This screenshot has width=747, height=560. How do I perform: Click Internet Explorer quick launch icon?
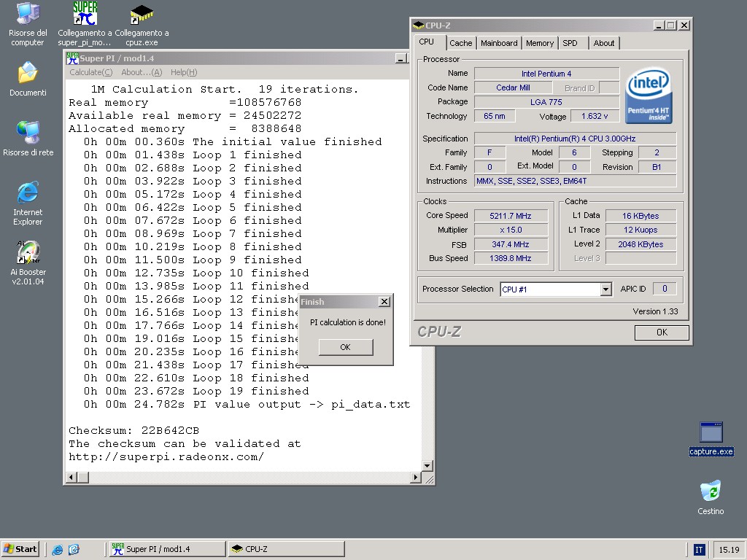[58, 550]
